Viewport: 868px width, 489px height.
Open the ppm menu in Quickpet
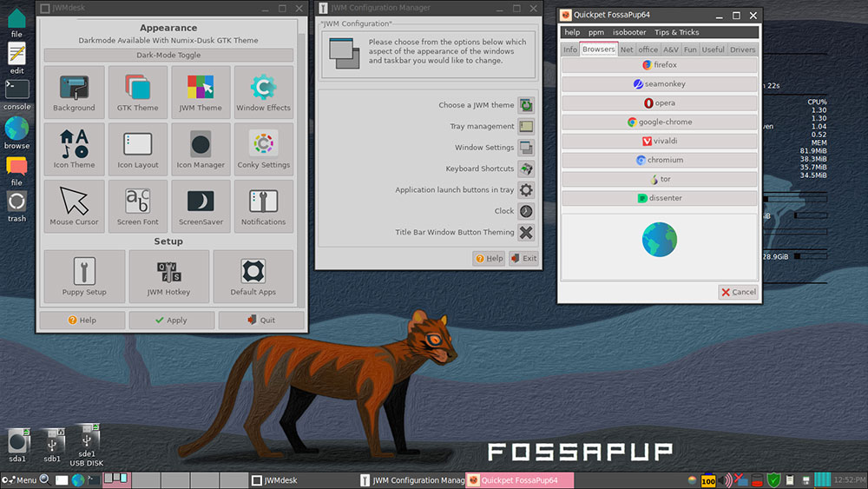(596, 32)
